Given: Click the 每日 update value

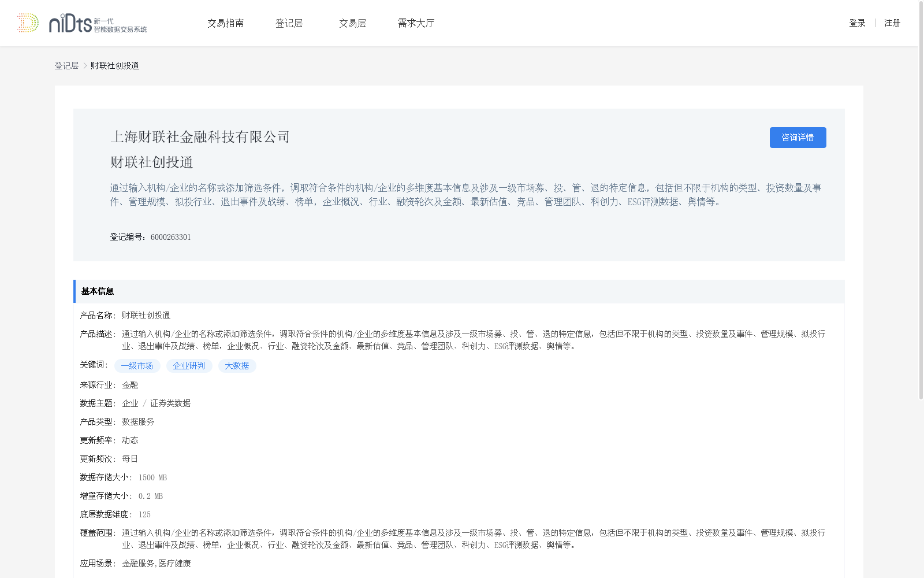Looking at the screenshot, I should pos(130,459).
